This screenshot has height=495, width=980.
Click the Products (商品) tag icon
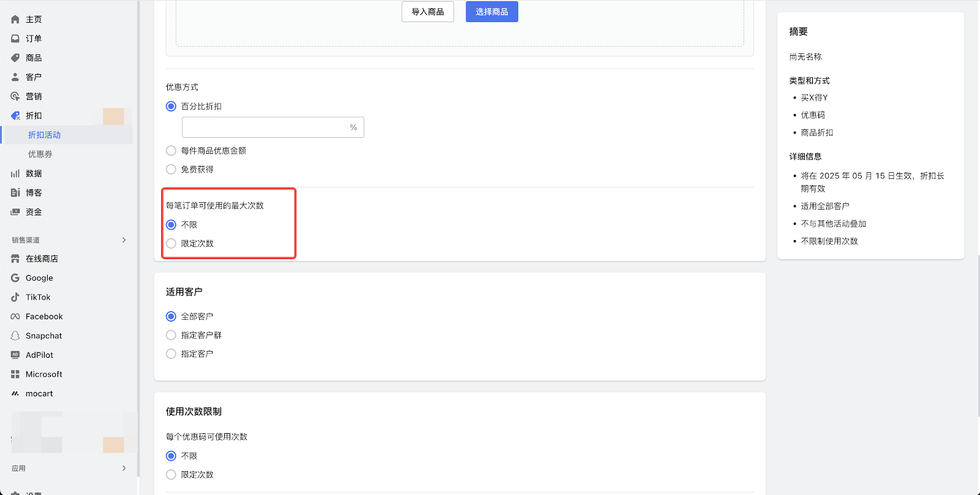point(15,58)
